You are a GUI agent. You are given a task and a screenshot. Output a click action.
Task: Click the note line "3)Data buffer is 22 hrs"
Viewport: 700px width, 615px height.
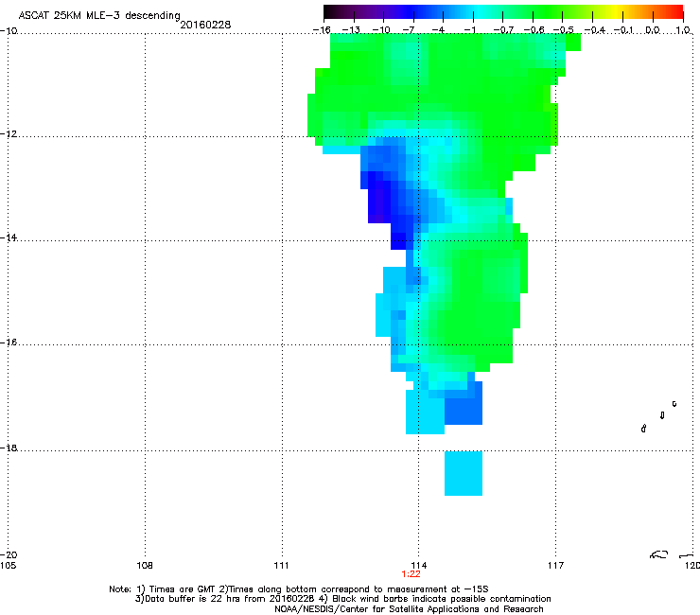pos(342,599)
